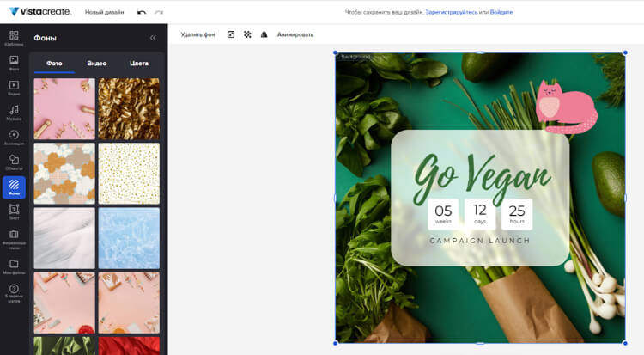The width and height of the screenshot is (644, 355).
Task: Choose the gold dots on white background
Action: tap(129, 174)
